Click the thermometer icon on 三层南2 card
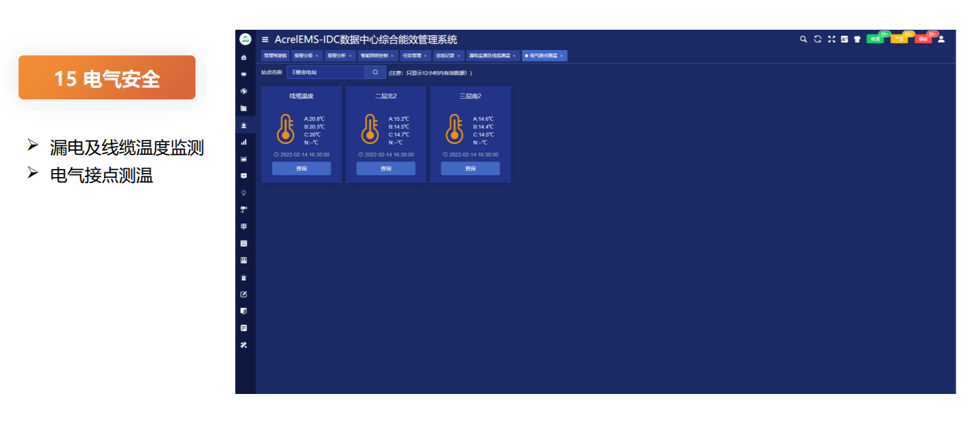Screen dimensions: 980x446 454,128
